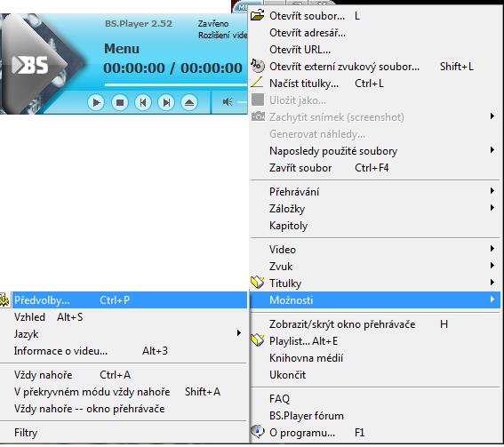Click the info icon beside O programu
The height and width of the screenshot is (447, 504).
[258, 432]
